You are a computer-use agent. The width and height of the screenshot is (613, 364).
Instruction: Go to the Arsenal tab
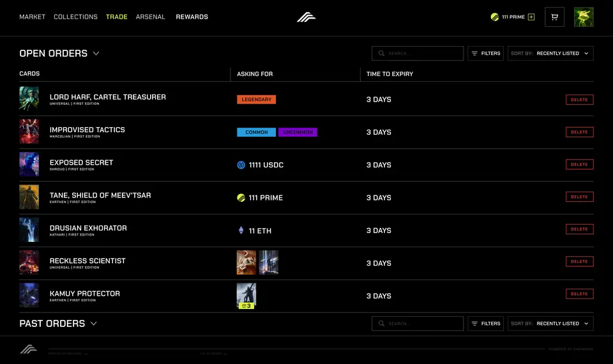point(151,17)
